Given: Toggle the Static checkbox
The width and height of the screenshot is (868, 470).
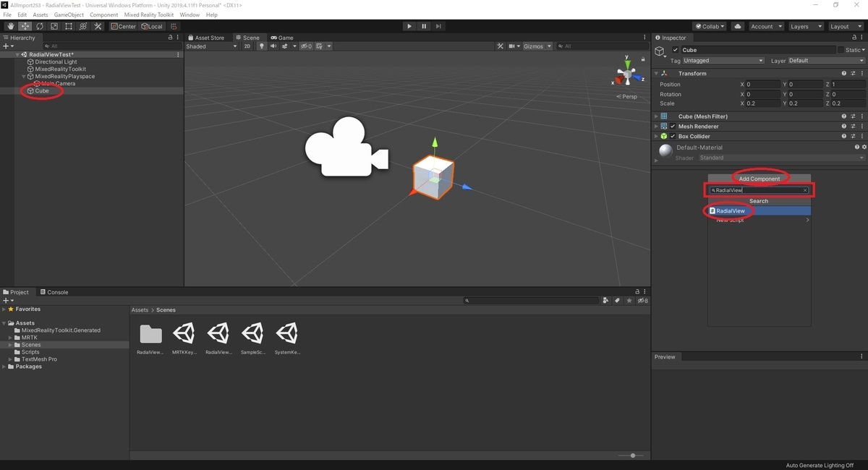Looking at the screenshot, I should click(x=841, y=50).
